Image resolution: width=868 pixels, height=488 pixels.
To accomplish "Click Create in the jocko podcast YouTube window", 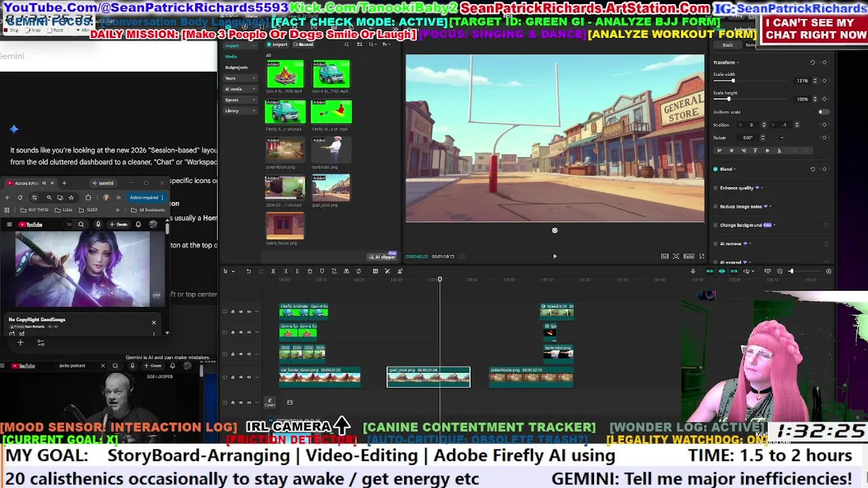I will (154, 365).
